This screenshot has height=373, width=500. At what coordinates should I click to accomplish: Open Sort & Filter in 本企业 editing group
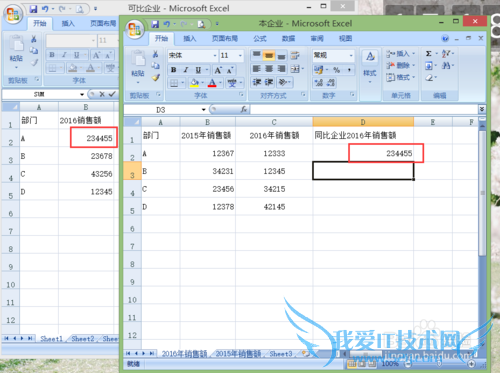coord(446,54)
